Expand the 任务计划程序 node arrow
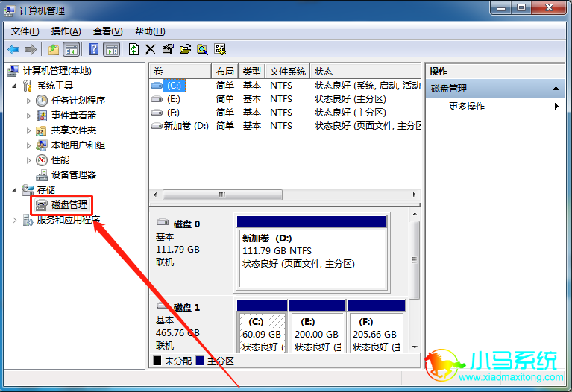572x392 pixels. pyautogui.click(x=28, y=101)
